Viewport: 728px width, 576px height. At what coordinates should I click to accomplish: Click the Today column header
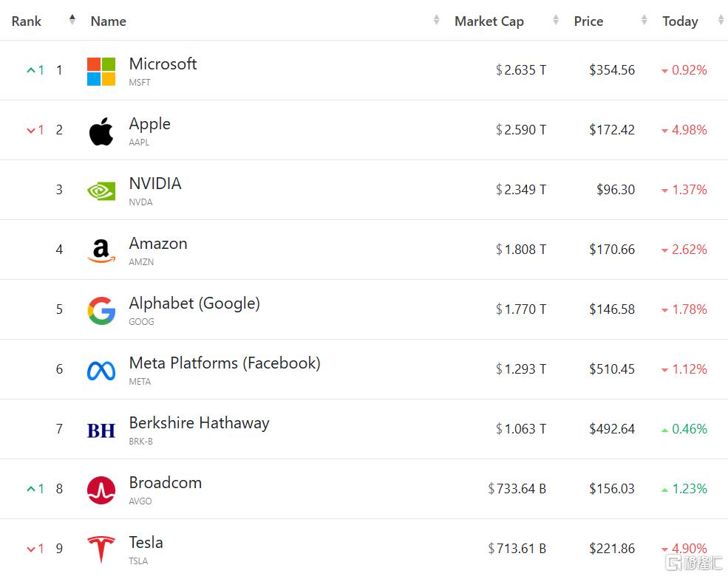680,21
